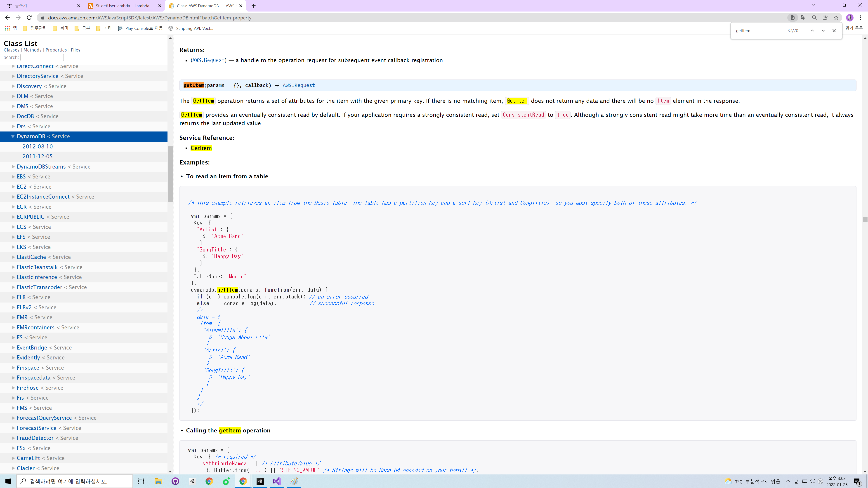Open the Files list link
This screenshot has height=488, width=868.
click(x=75, y=50)
